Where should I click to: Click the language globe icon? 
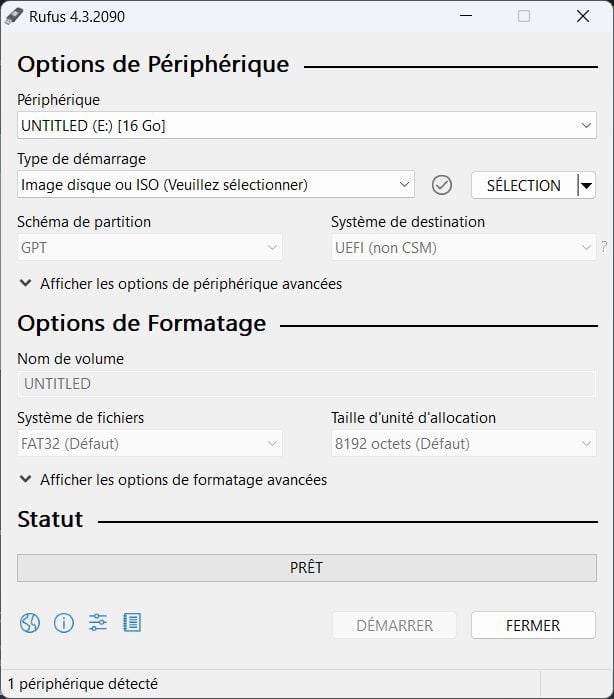[x=29, y=623]
